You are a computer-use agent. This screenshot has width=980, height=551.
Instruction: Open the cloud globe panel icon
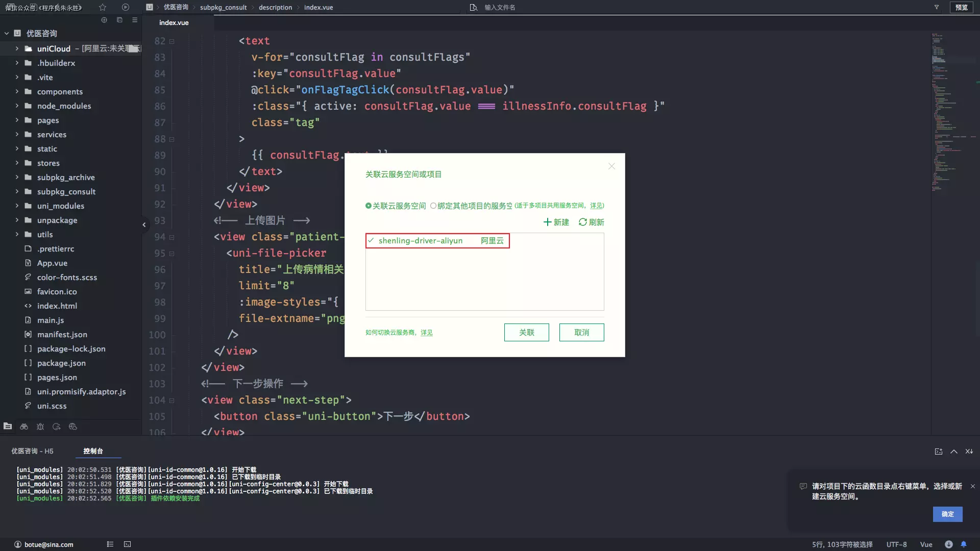pyautogui.click(x=73, y=427)
